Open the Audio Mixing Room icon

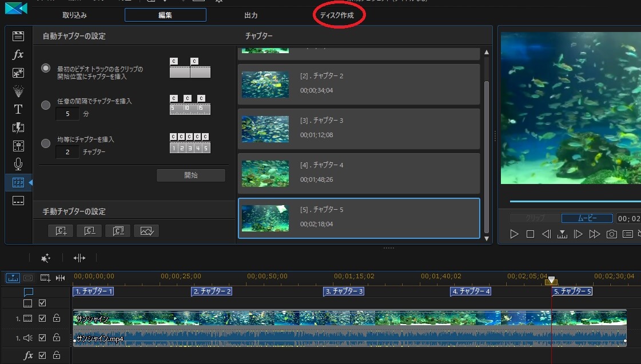point(18,146)
